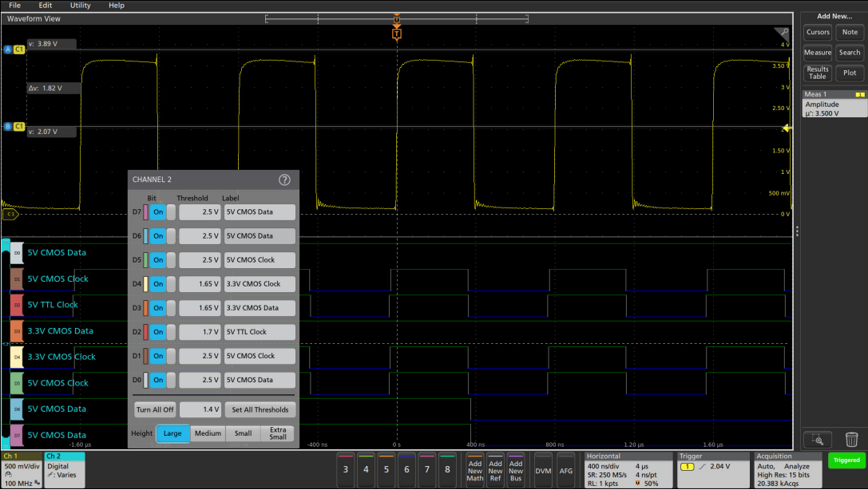Click the Turn All Off button

(x=155, y=409)
